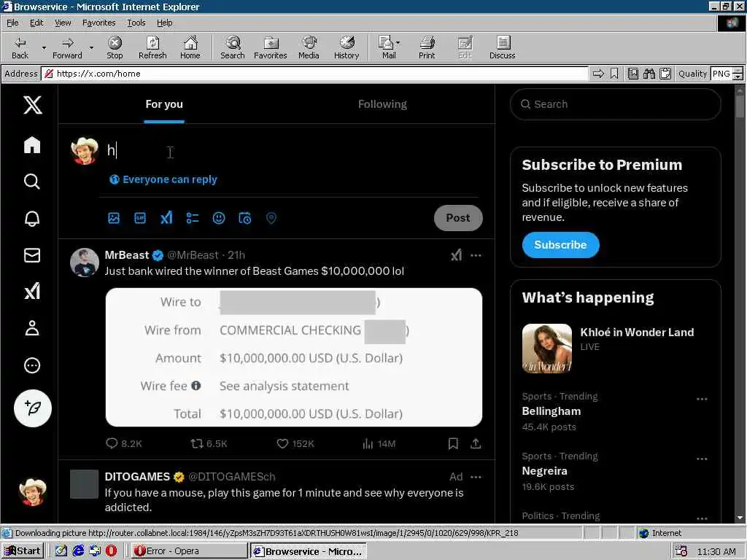747x560 pixels.
Task: Open the File menu
Action: click(12, 23)
